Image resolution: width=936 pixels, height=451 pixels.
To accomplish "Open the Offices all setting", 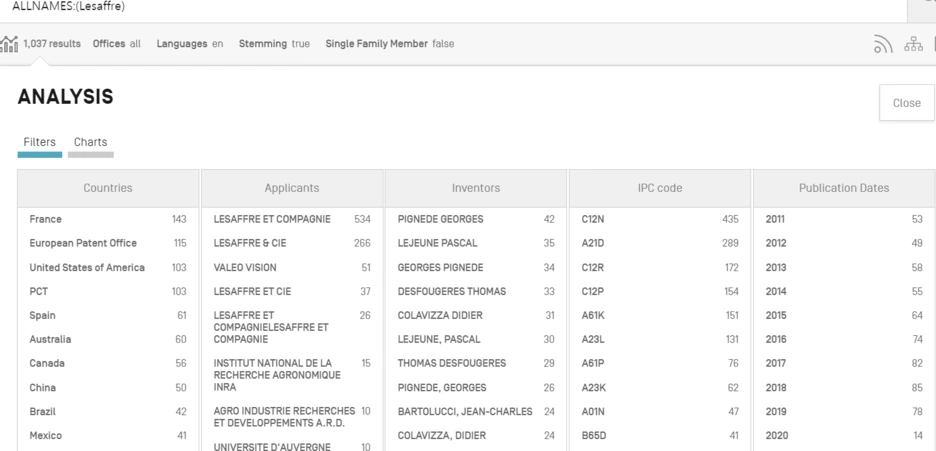I will 117,44.
